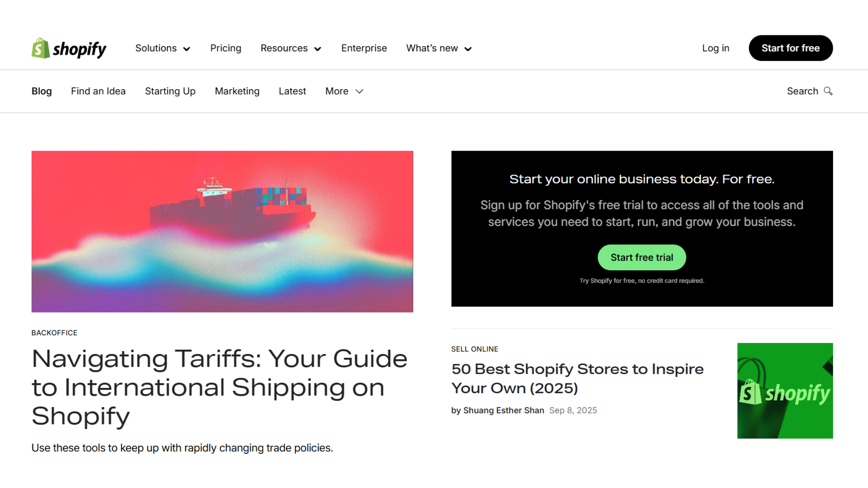Click 'Sign up for Shopify's free trial' paragraph
Image resolution: width=868 pixels, height=488 pixels.
click(x=642, y=213)
